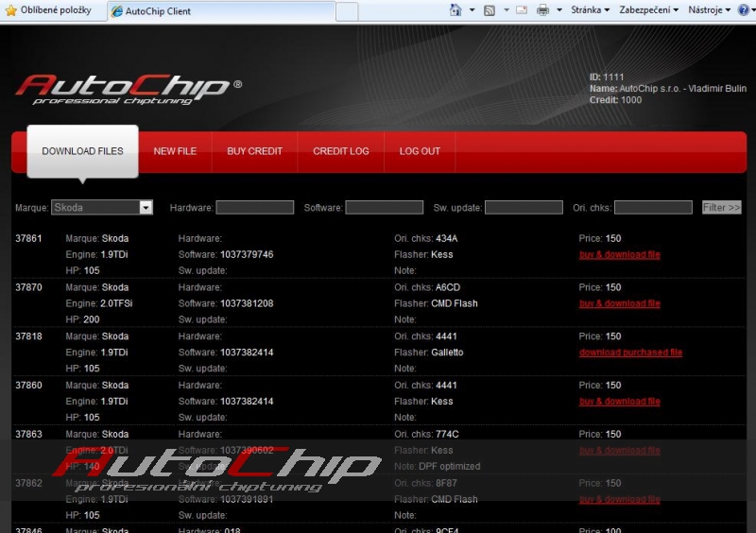The height and width of the screenshot is (533, 756).
Task: Click the Print icon
Action: coord(542,9)
